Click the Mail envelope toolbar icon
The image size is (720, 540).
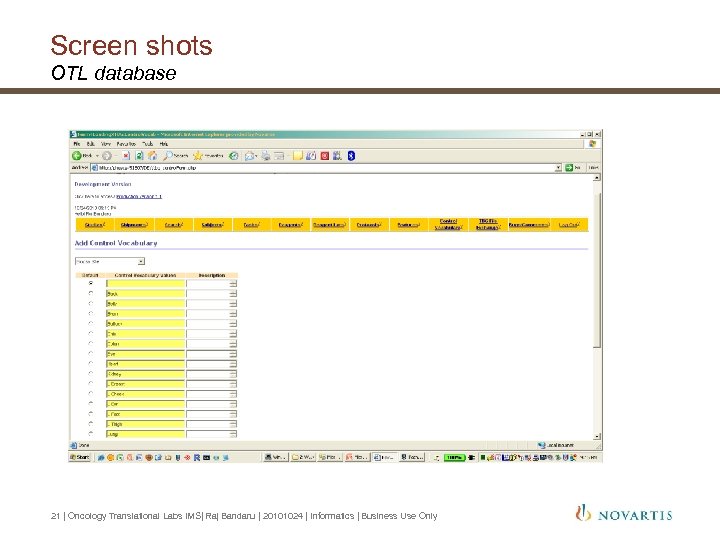pos(249,156)
